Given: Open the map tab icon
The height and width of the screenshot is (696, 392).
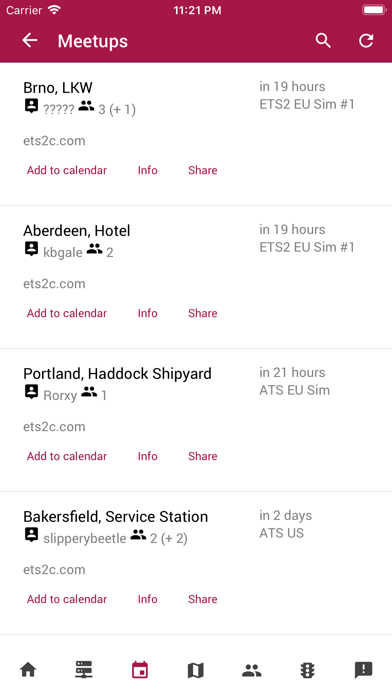Looking at the screenshot, I should click(x=195, y=670).
